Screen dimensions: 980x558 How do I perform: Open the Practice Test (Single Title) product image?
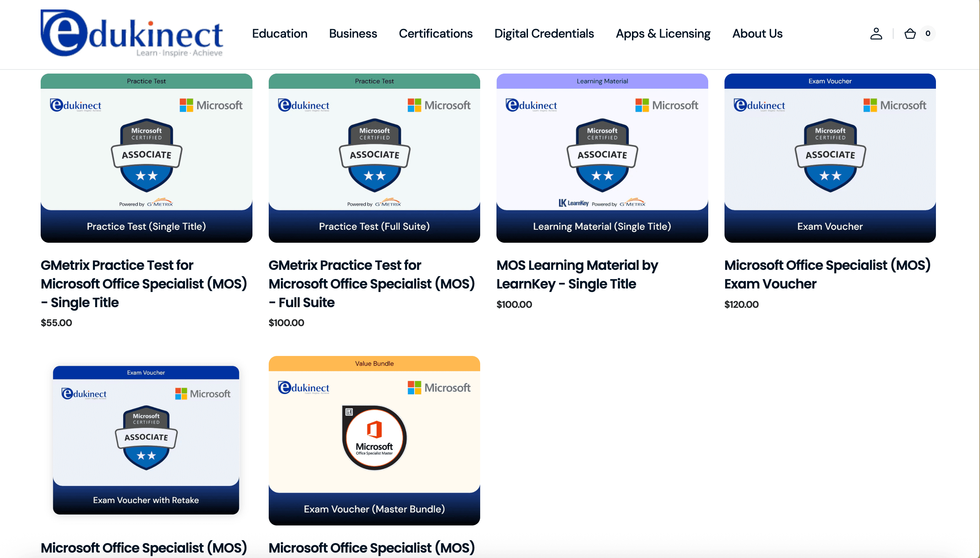point(146,158)
